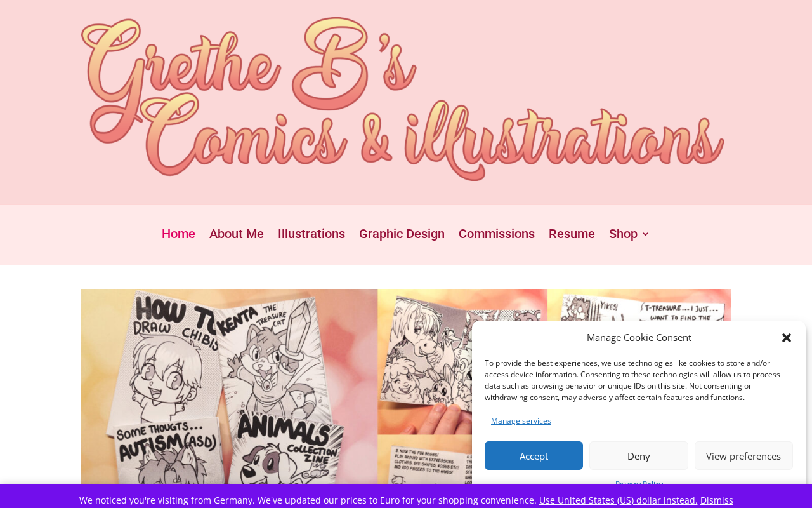Use United States dollar instead link
812x508 pixels.
coord(619,500)
